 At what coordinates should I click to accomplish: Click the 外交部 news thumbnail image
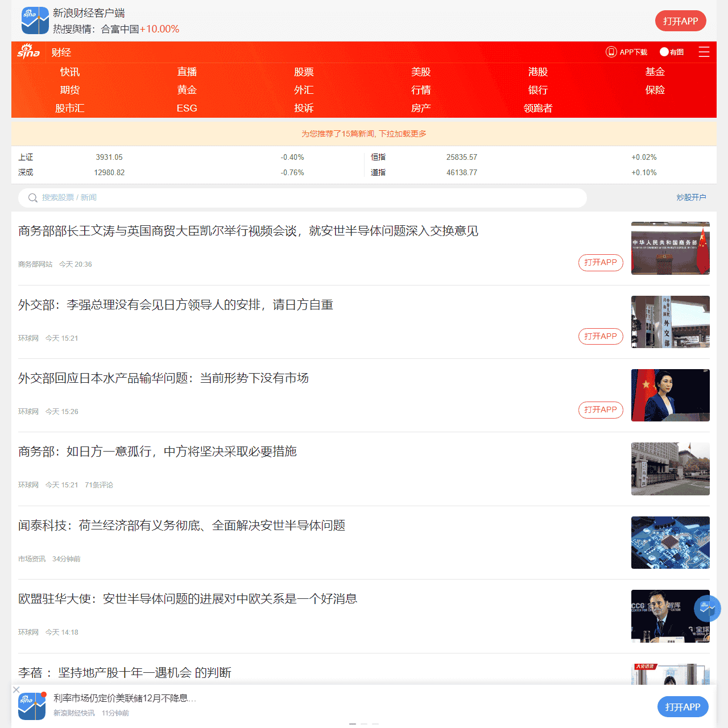click(670, 322)
